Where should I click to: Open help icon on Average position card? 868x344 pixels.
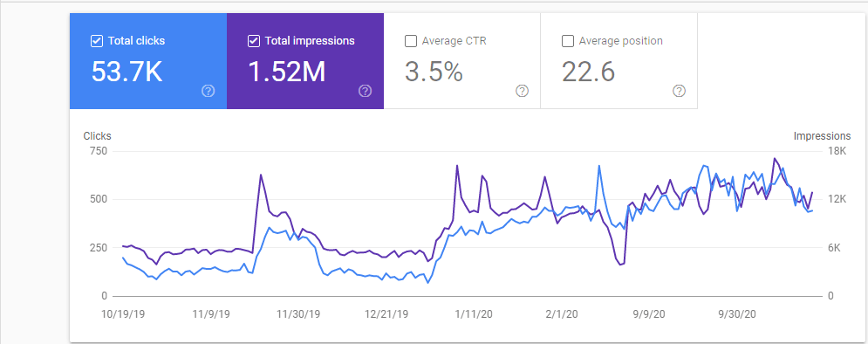pos(680,91)
